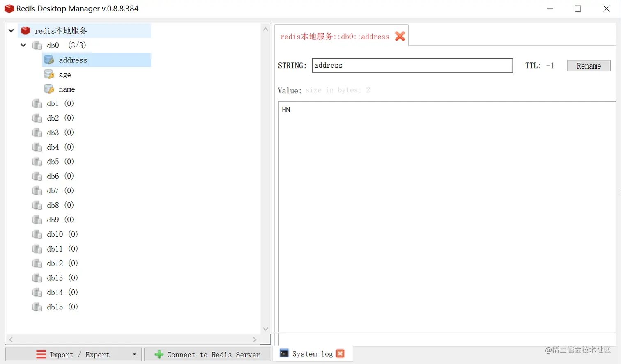Select the address key text in tree
621x364 pixels.
[x=73, y=60]
